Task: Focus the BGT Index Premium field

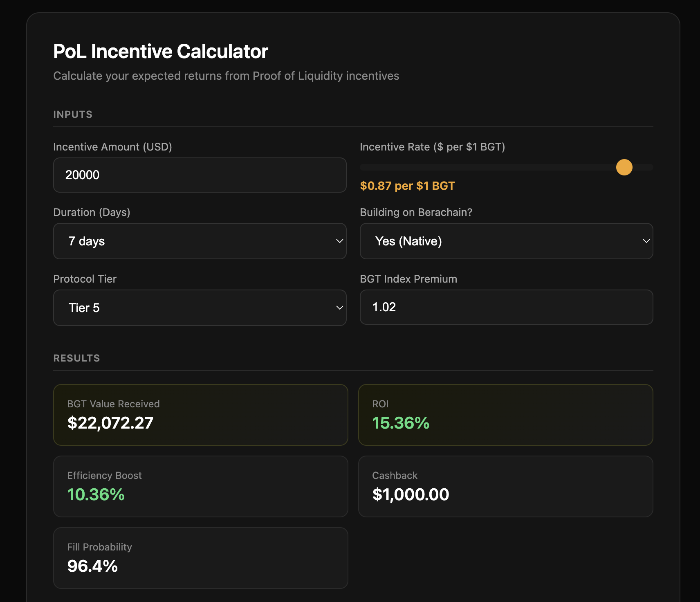Action: [506, 307]
